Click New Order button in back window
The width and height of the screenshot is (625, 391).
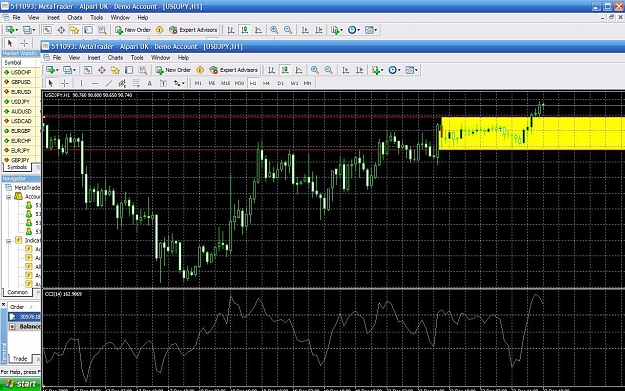[133, 30]
